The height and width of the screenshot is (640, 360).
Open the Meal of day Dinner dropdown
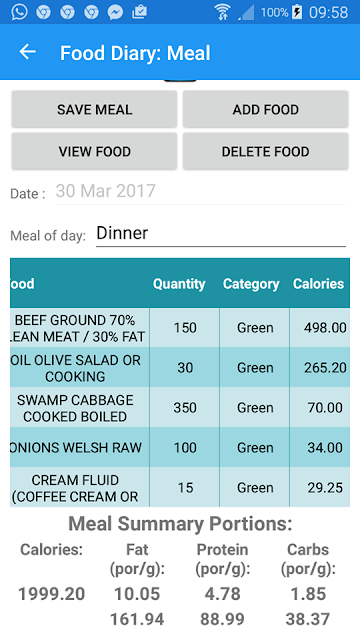[x=221, y=234]
